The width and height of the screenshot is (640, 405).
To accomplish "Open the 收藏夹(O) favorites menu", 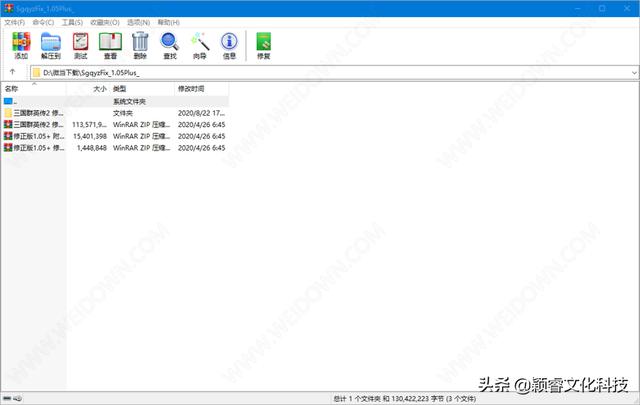I will pos(105,22).
